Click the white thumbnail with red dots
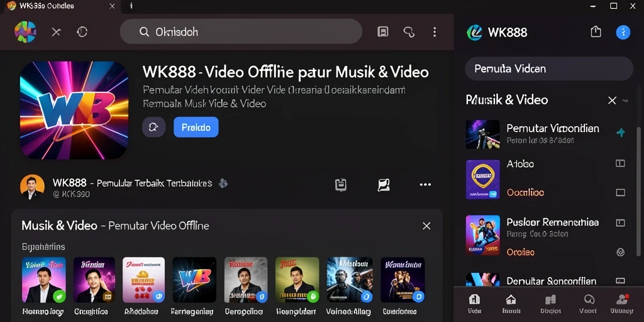 point(144,280)
